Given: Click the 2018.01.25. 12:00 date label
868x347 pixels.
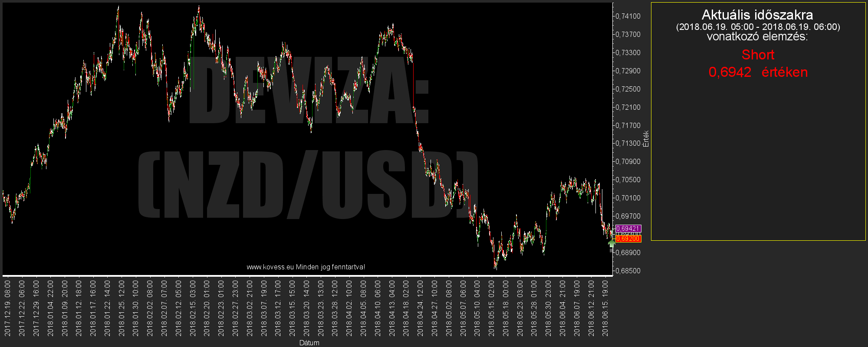Looking at the screenshot, I should (x=121, y=308).
